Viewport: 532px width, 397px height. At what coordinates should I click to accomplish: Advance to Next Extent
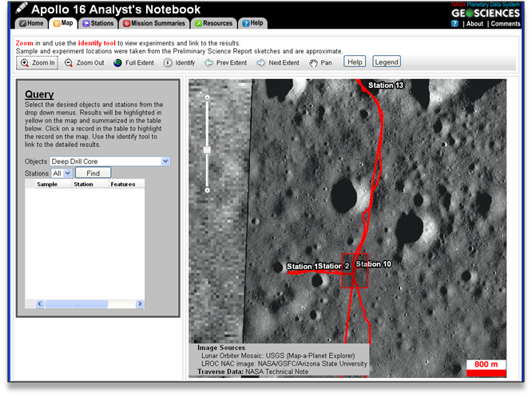click(278, 62)
